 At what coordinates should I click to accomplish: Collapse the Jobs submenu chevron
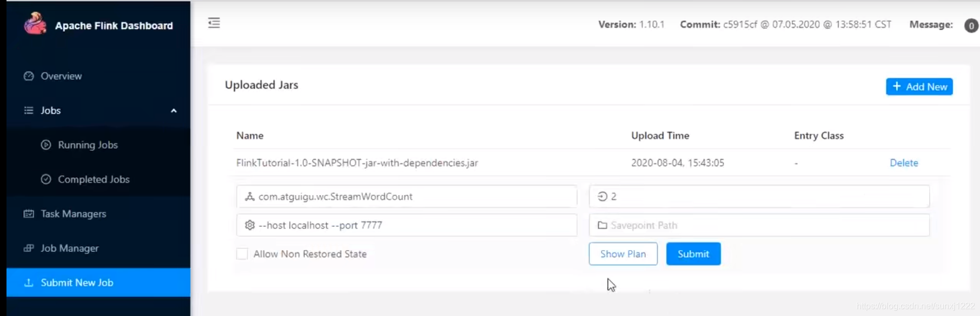point(174,111)
